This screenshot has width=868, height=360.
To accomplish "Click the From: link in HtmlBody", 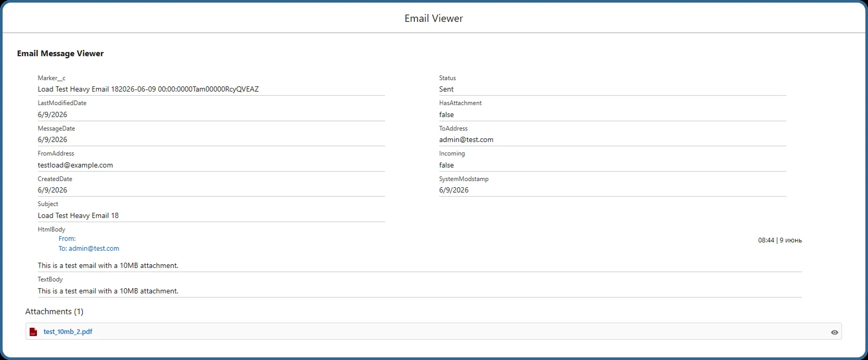I will (67, 239).
